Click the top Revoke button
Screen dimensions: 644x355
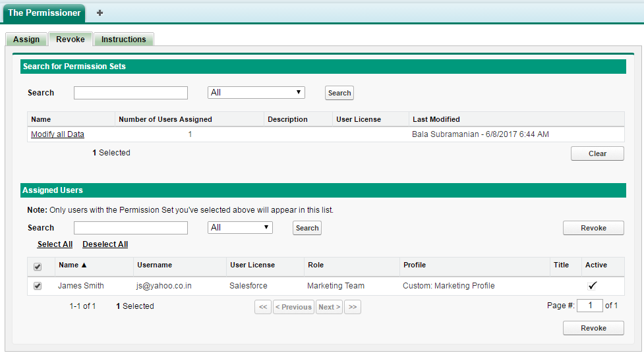pos(593,228)
